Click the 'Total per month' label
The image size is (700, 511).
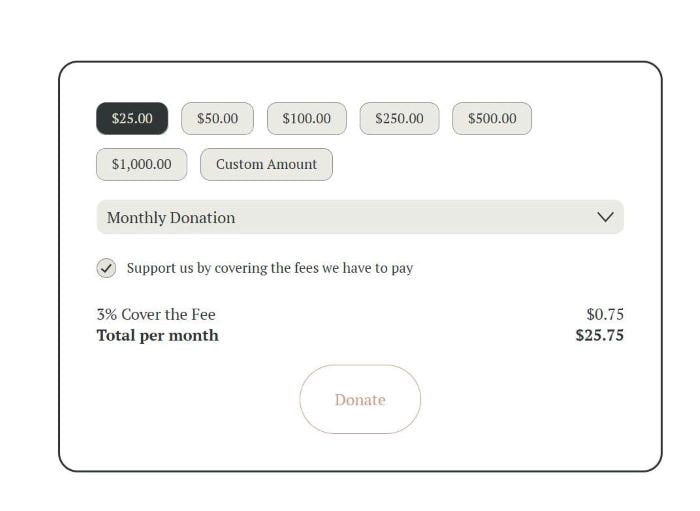[x=157, y=335]
